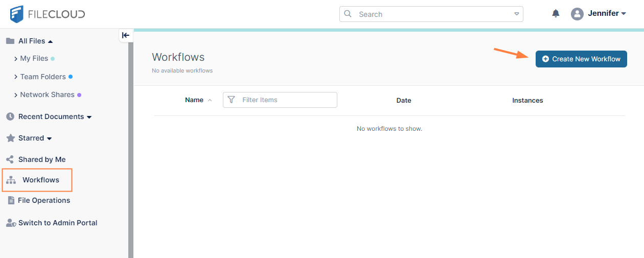
Task: Click the plus icon in Create New Workflow
Action: coord(545,59)
